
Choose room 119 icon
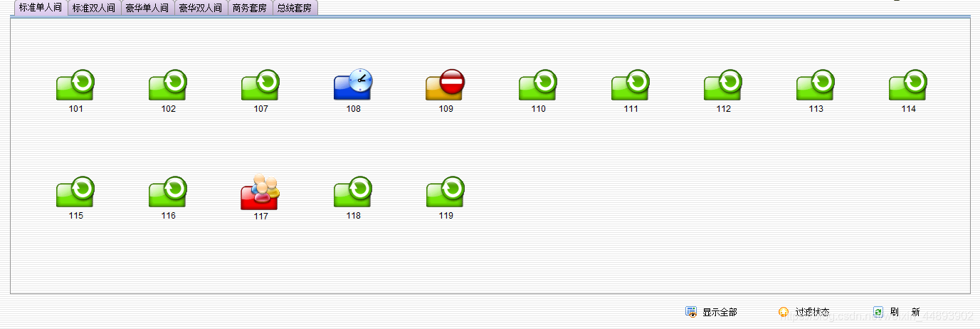point(446,192)
